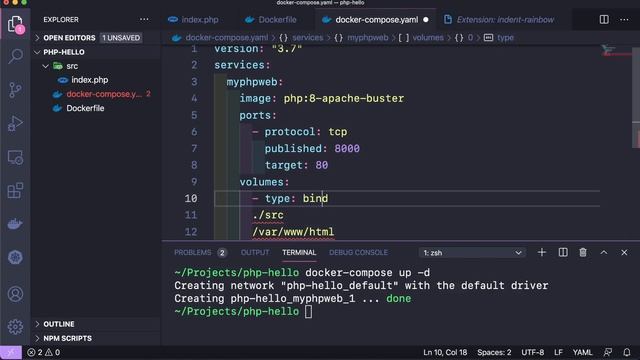Open Source Control view

click(15, 90)
